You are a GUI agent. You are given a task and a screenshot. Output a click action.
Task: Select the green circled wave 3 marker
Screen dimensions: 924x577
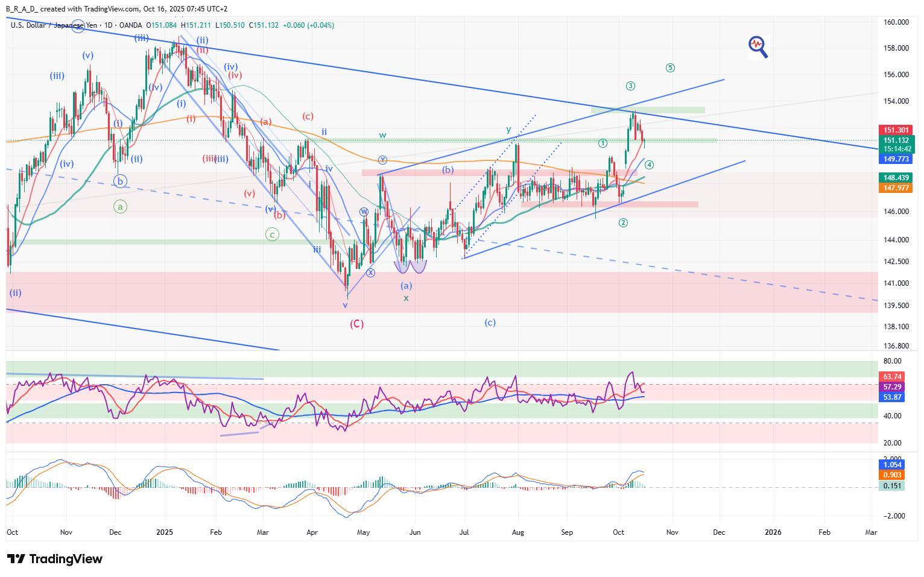tap(630, 86)
